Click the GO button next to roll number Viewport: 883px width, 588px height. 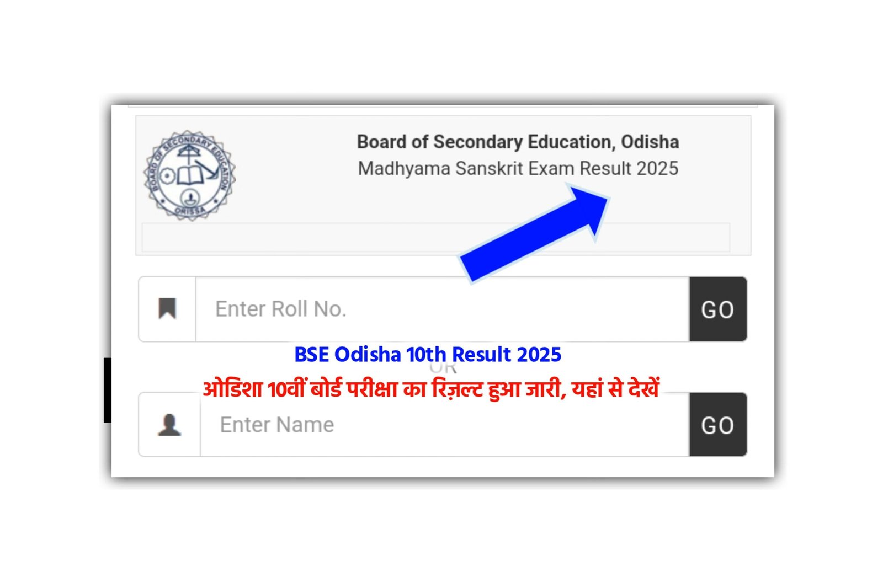(719, 309)
